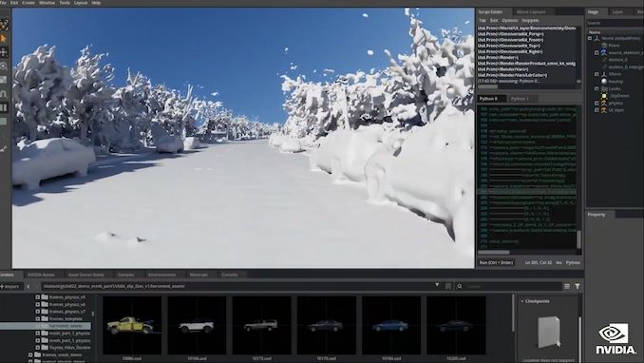644x363 pixels.
Task: Select the yellow tow truck asset thumbnail
Action: (x=132, y=325)
